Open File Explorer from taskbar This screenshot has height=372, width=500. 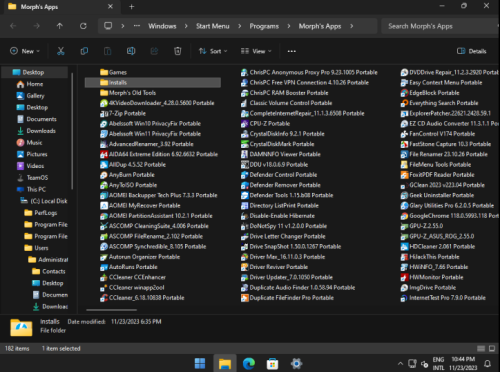click(x=225, y=364)
